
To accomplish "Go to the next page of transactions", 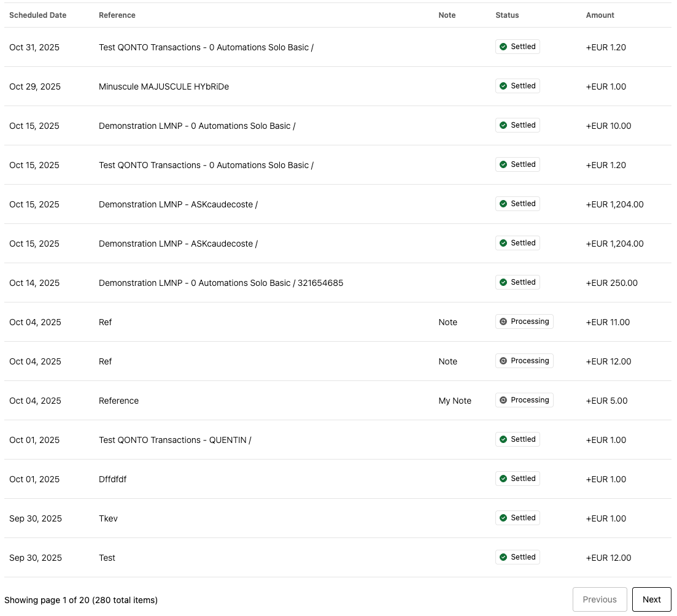I will [651, 599].
